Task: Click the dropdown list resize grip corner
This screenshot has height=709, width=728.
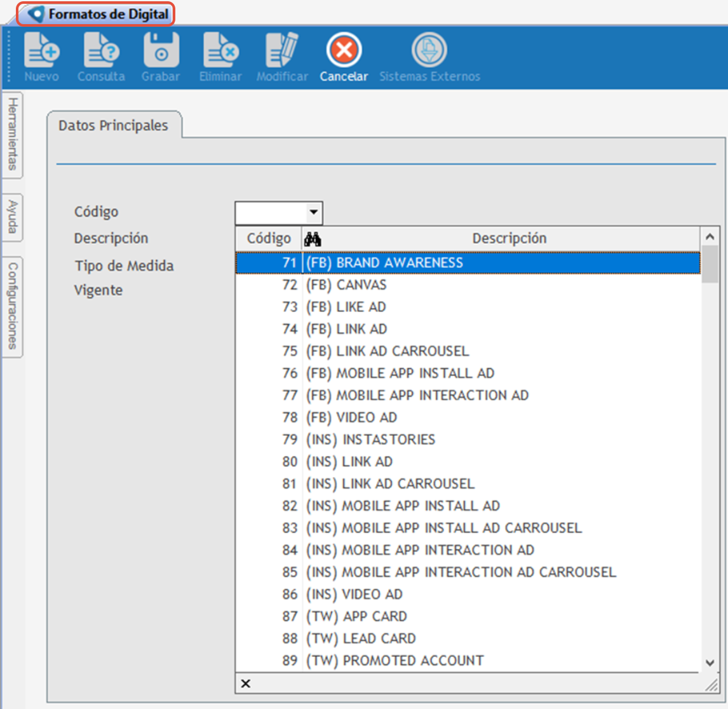Action: pos(711,684)
